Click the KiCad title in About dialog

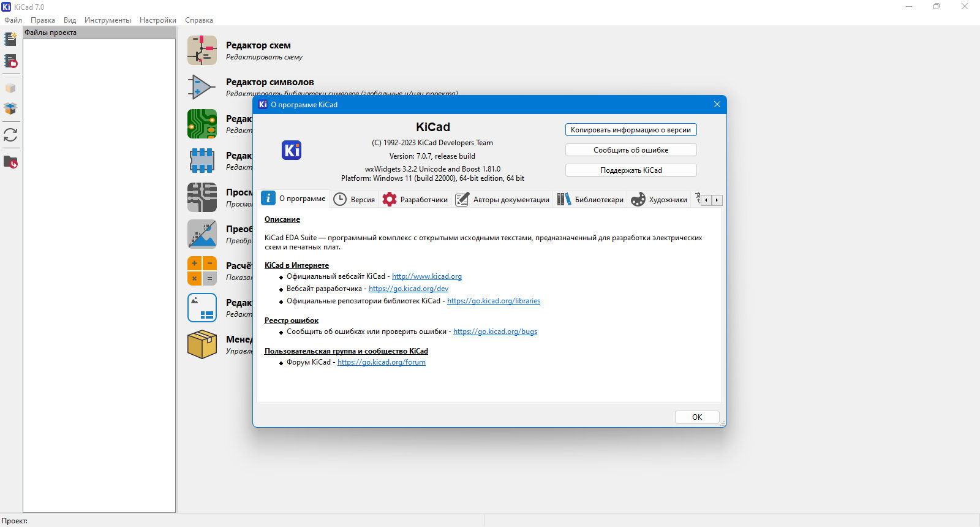coord(433,127)
